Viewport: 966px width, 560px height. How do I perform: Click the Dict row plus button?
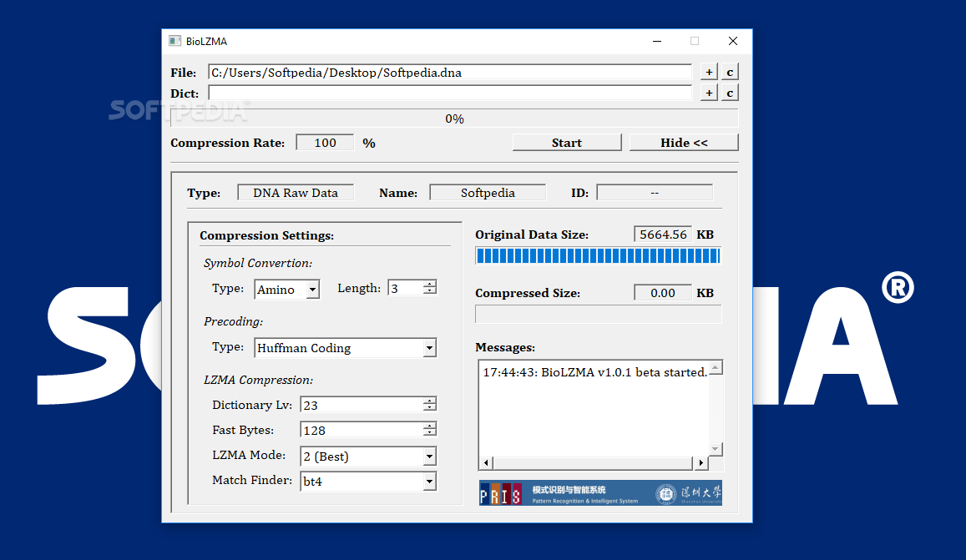[709, 93]
